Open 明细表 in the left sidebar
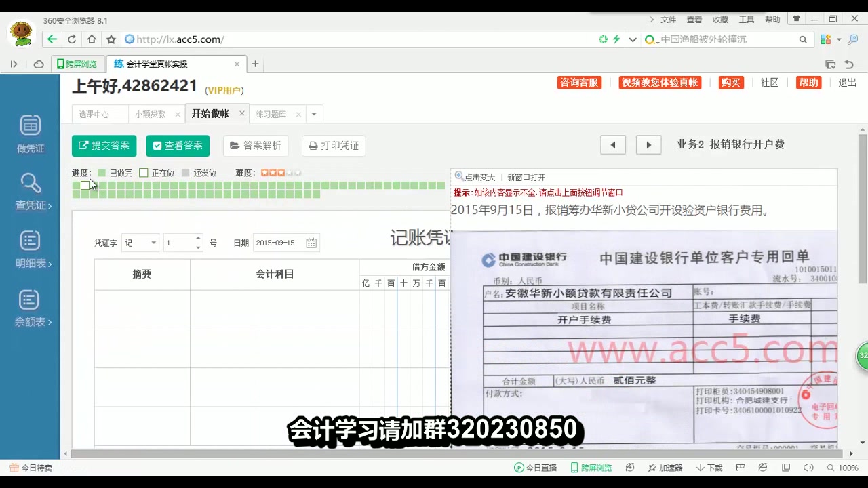The image size is (868, 488). click(x=33, y=249)
